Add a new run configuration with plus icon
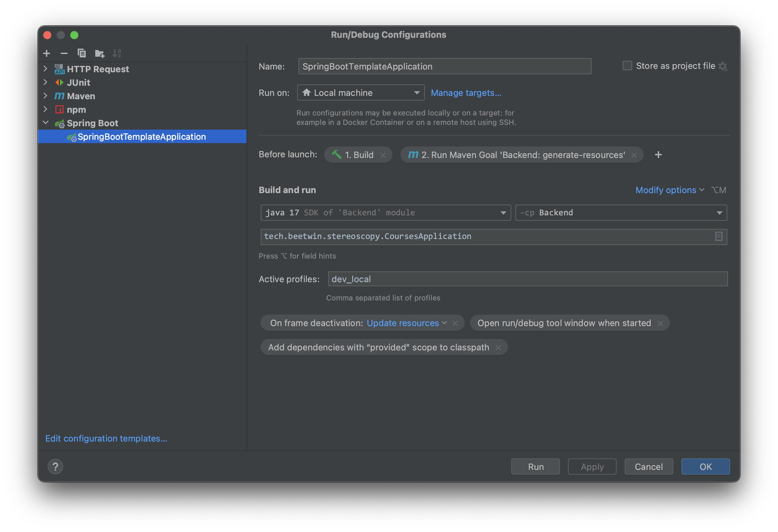 click(x=47, y=53)
